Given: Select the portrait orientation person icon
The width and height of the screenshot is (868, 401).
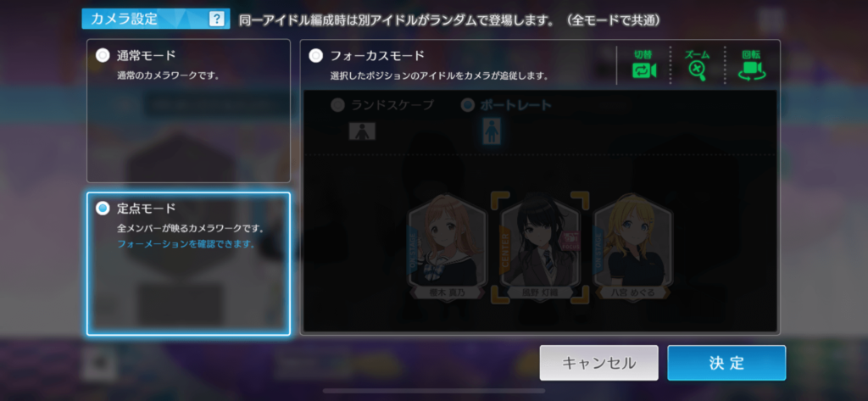Looking at the screenshot, I should click(x=491, y=131).
